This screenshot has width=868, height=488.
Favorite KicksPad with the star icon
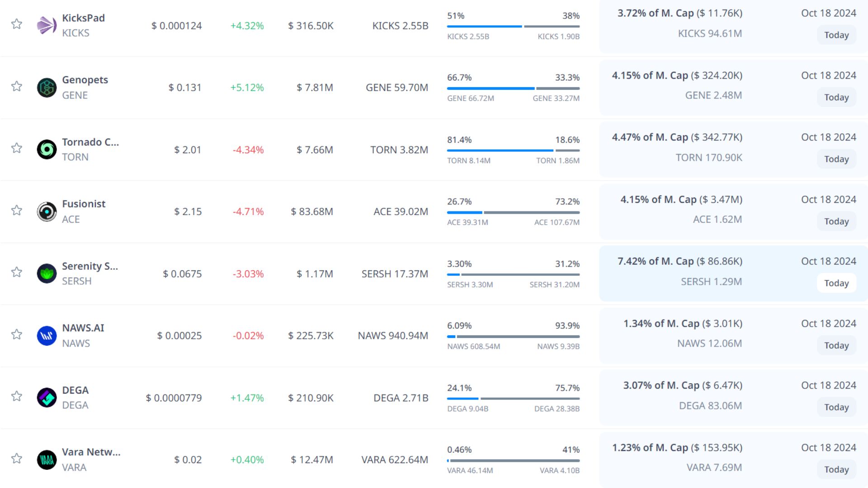click(x=17, y=24)
